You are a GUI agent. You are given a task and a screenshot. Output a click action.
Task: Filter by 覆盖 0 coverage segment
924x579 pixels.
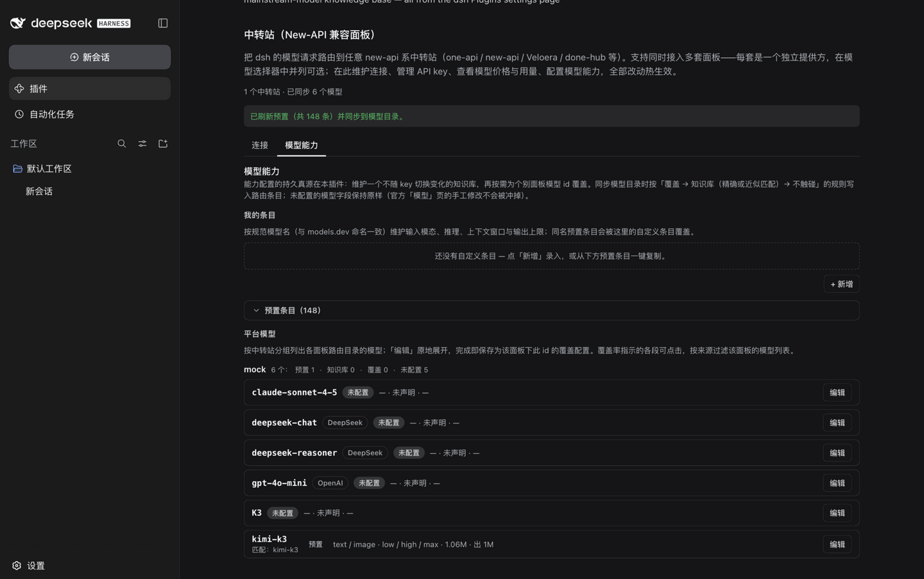click(x=377, y=370)
